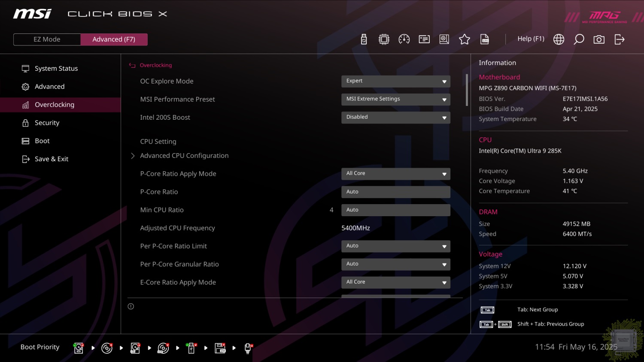Open the P-Core Ratio Apply Mode dropdown
The image size is (644, 362).
pos(396,174)
